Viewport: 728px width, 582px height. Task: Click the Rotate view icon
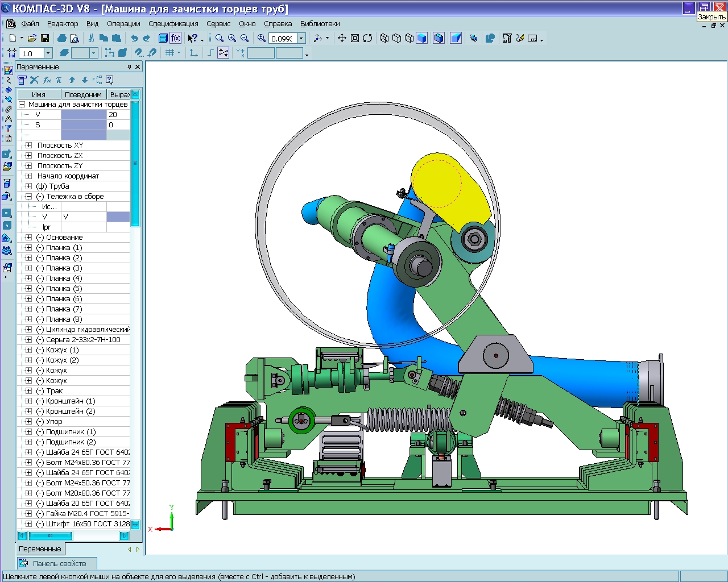pos(367,38)
